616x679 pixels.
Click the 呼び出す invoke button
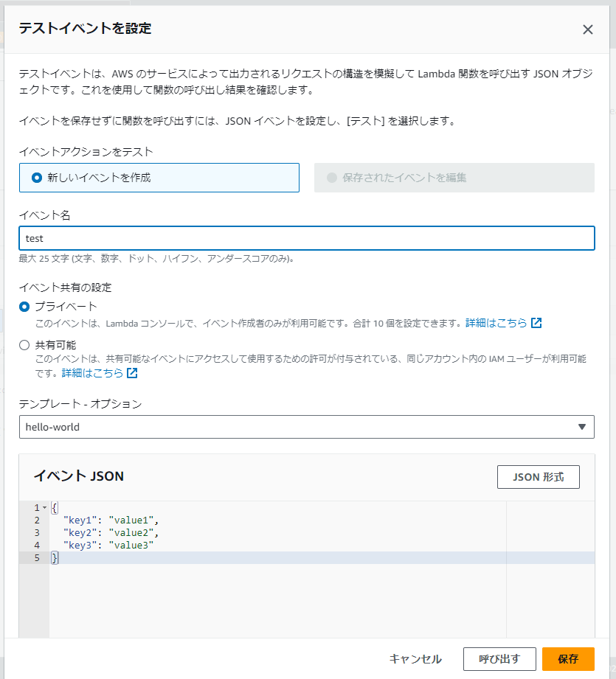499,659
